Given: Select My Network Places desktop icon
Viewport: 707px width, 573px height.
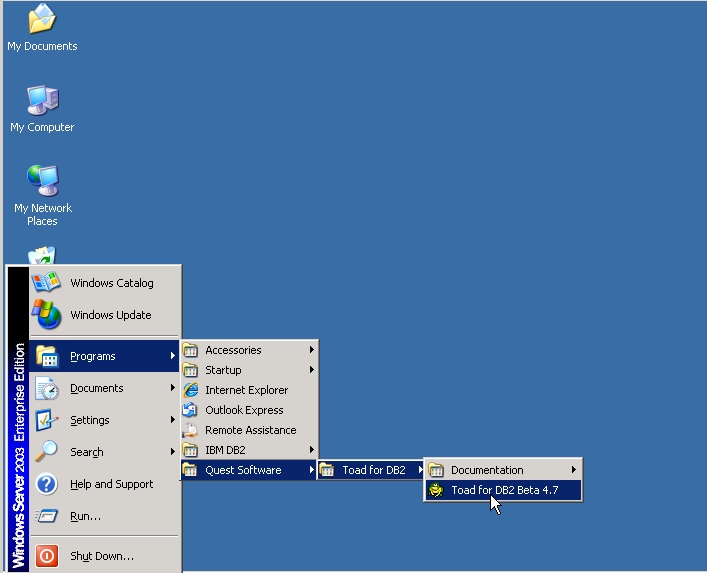Looking at the screenshot, I should (42, 196).
